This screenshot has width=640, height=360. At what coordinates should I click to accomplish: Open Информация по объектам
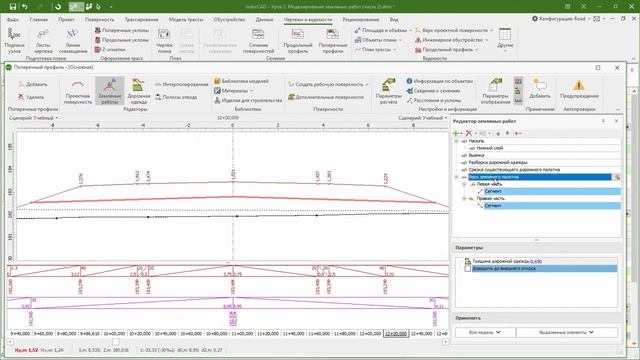[x=440, y=81]
